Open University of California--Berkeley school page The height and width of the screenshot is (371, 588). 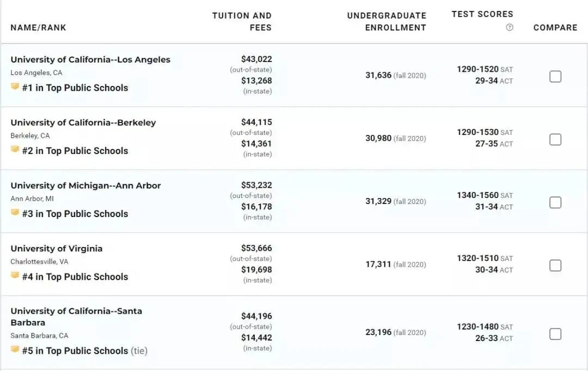pos(83,123)
